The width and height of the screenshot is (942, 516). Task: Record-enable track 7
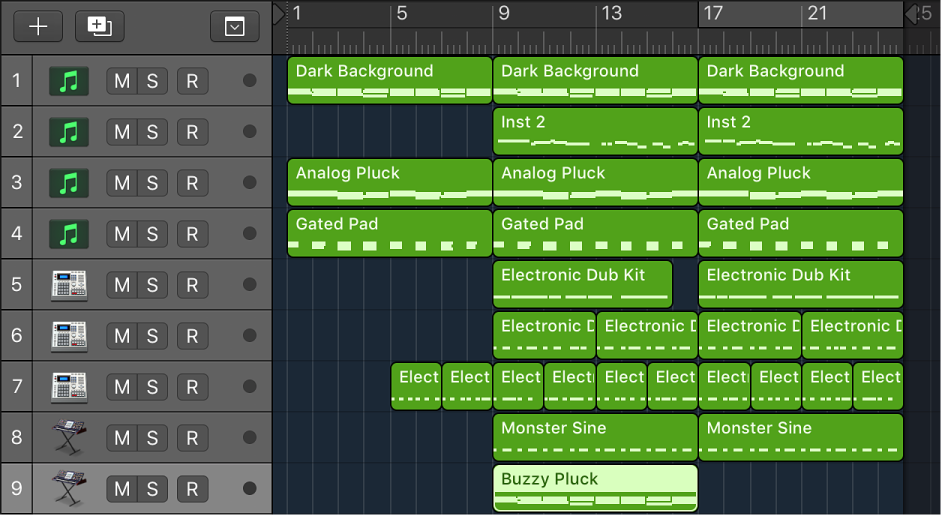coord(192,387)
